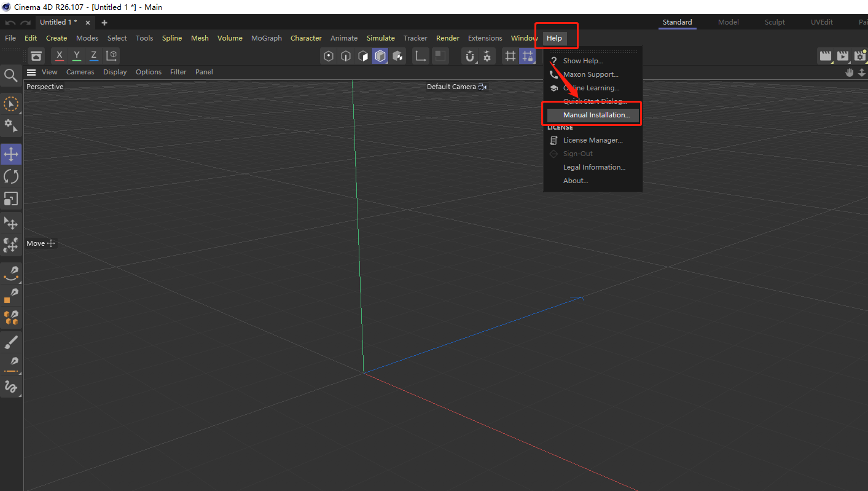Create a new document with the plus tab
Screen dimensions: 868x491
coord(104,22)
